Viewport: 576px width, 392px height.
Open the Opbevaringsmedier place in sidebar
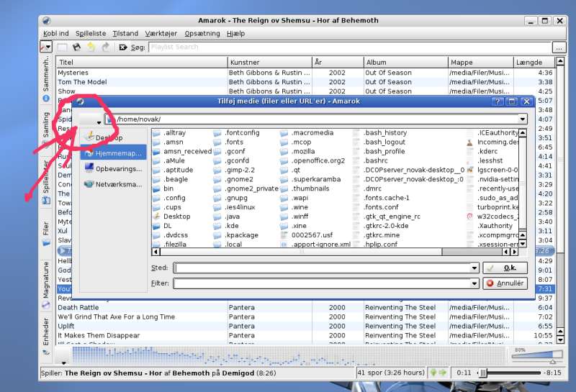coord(113,168)
